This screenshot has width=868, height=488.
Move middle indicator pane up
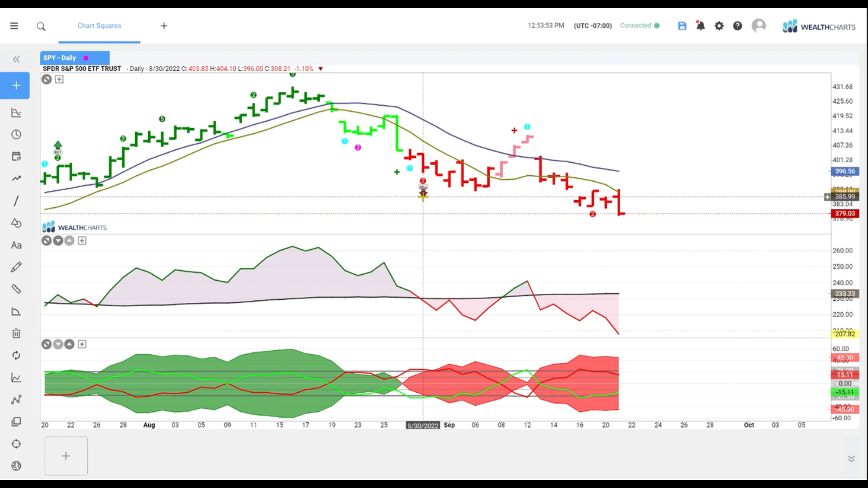[x=69, y=241]
